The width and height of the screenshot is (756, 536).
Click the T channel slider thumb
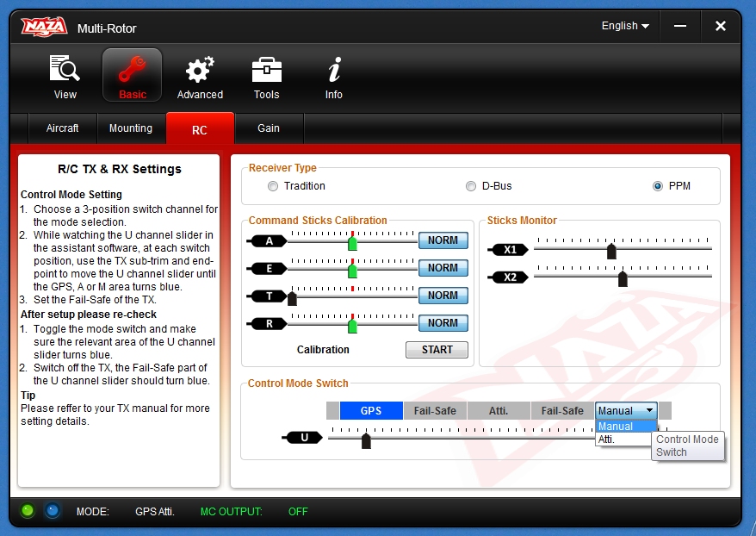(292, 298)
